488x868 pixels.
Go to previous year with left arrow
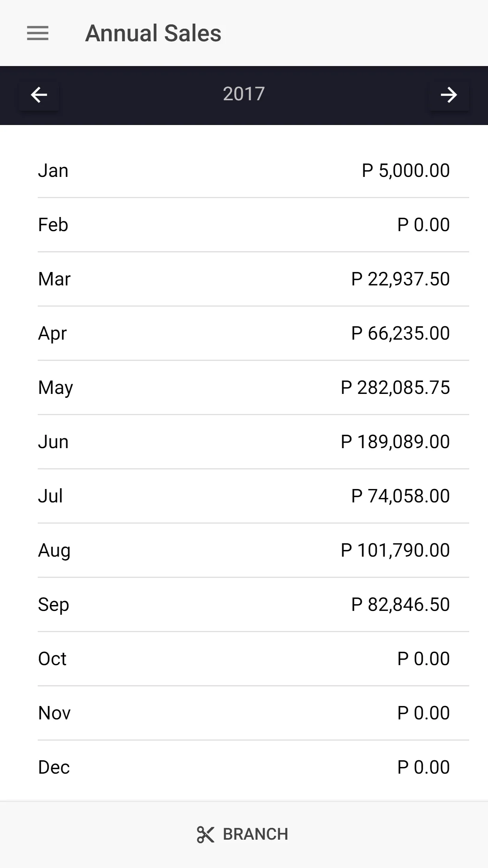tap(39, 95)
